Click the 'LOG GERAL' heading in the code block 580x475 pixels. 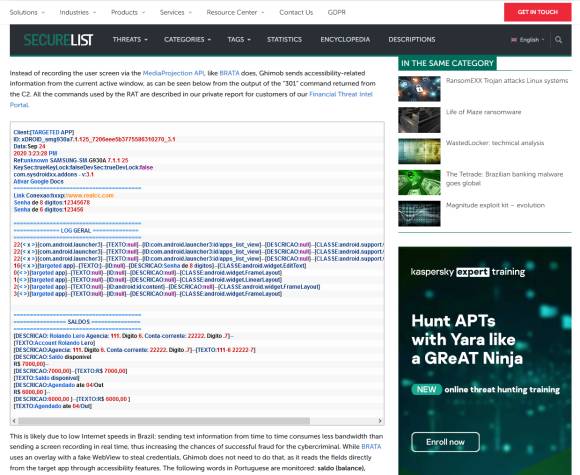tap(75, 230)
